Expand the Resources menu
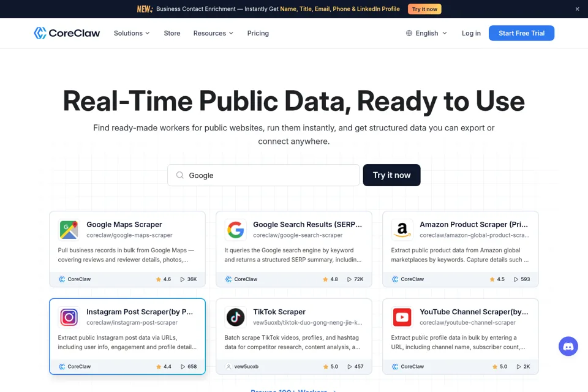Viewport: 588px width, 392px height. 213,33
